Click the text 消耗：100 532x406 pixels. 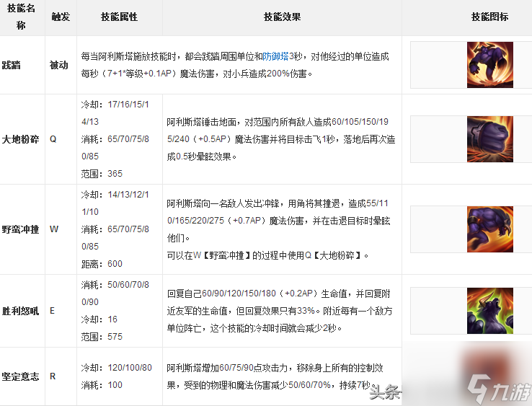click(102, 385)
